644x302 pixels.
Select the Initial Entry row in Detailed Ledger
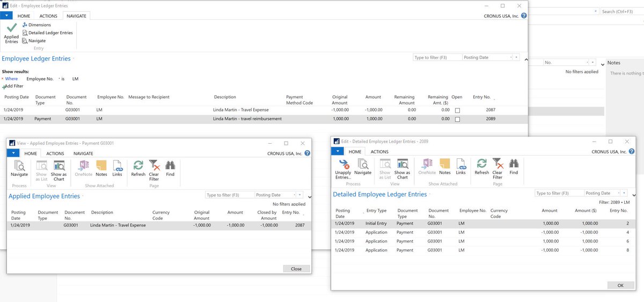[483, 223]
